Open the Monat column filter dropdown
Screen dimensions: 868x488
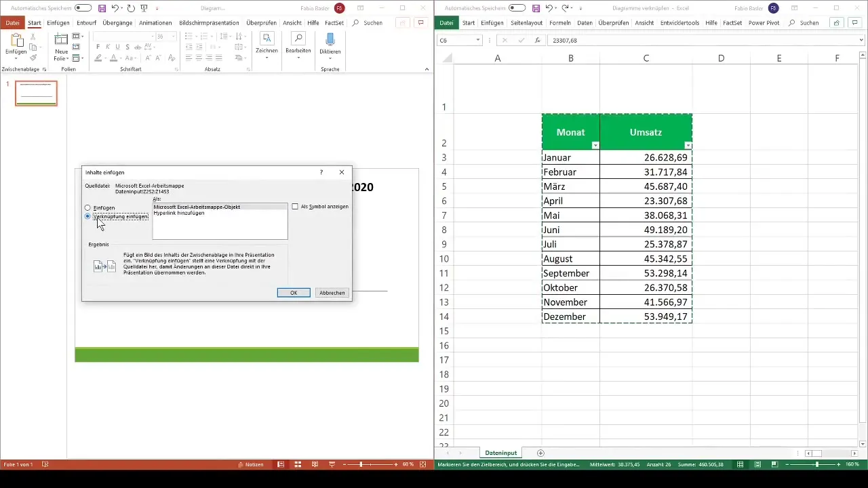(x=595, y=146)
